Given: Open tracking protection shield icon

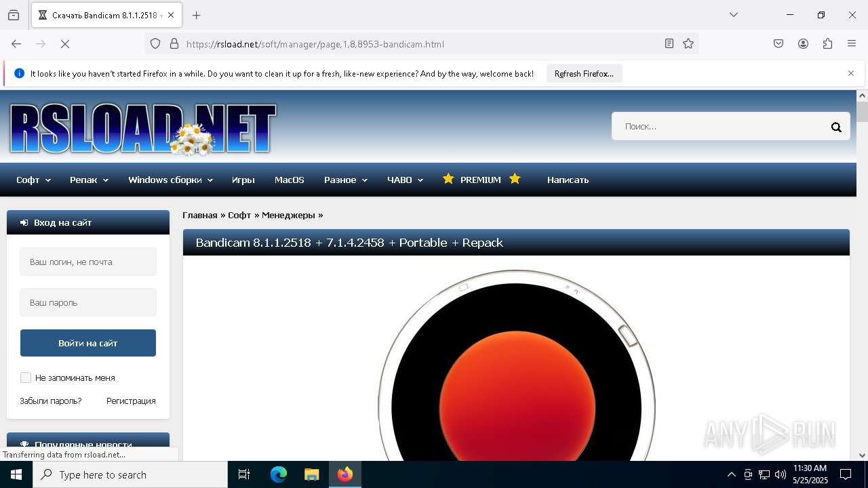Looking at the screenshot, I should 155,43.
